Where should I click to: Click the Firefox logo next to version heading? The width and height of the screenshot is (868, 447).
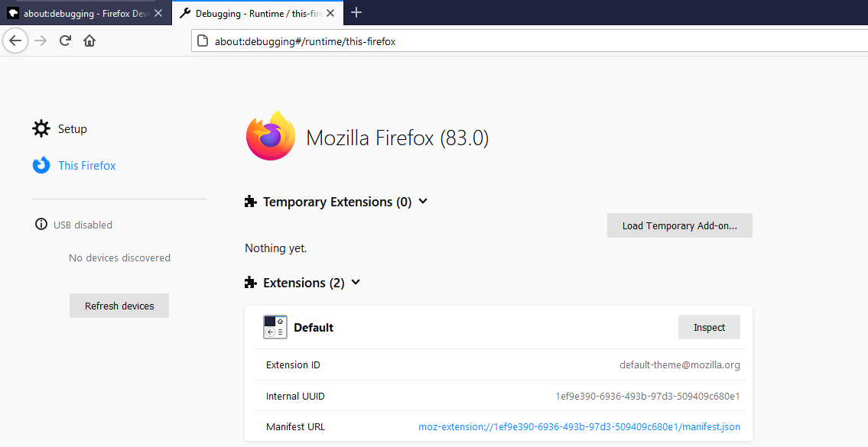click(x=270, y=136)
